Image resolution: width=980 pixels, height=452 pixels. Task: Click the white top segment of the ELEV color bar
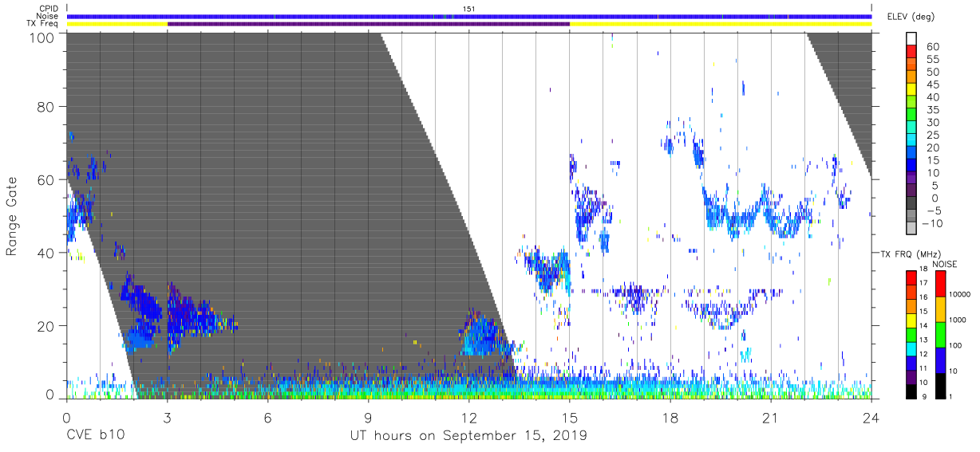[911, 39]
